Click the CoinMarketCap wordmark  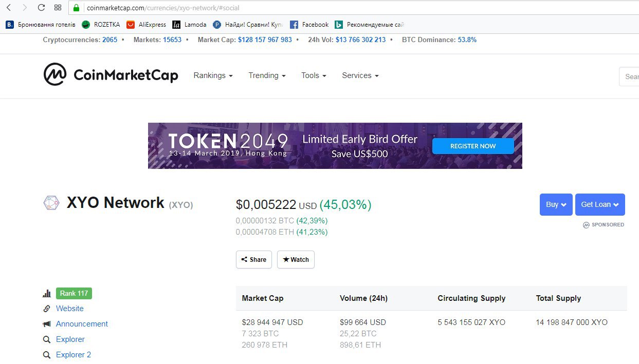point(126,75)
